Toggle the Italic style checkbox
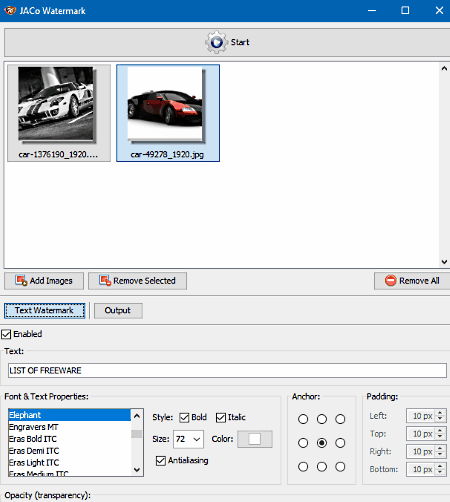 [221, 417]
